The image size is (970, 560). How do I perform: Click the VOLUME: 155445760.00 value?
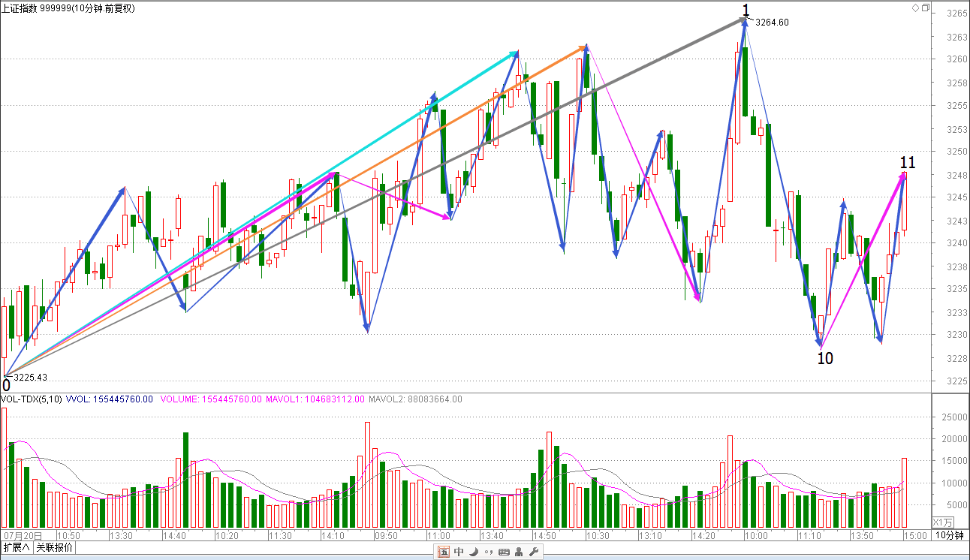[x=211, y=399]
